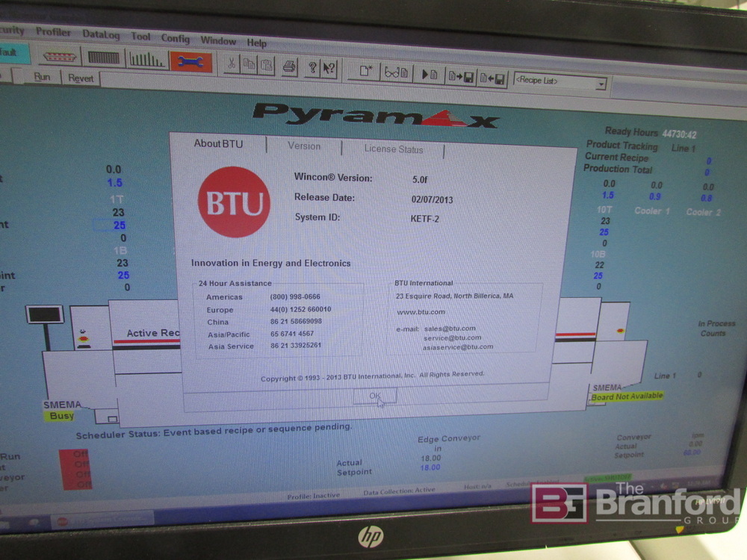Click the www.btu.com link
The height and width of the screenshot is (560, 747).
(x=421, y=312)
